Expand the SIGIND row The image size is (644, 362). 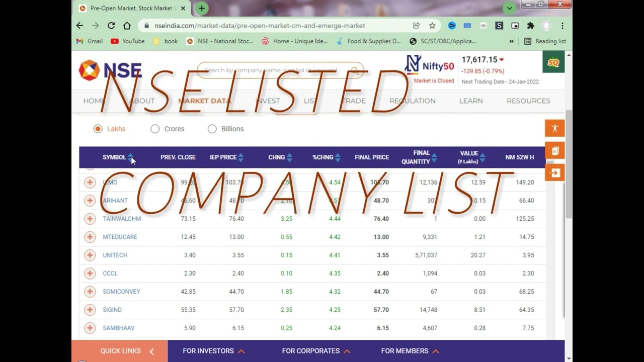click(x=90, y=310)
